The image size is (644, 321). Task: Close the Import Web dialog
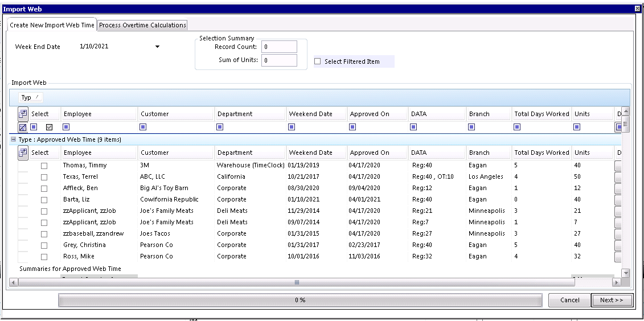[x=637, y=9]
